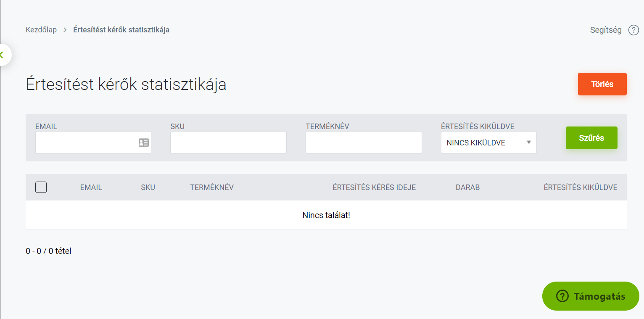Sort by the SKU column header
The width and height of the screenshot is (644, 319).
coord(148,187)
